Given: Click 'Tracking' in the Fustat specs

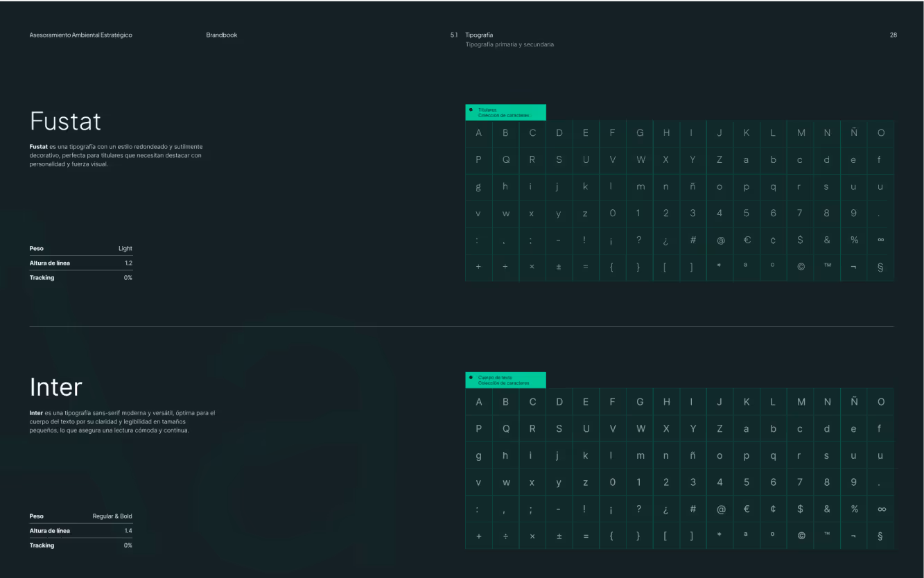Looking at the screenshot, I should [x=42, y=277].
